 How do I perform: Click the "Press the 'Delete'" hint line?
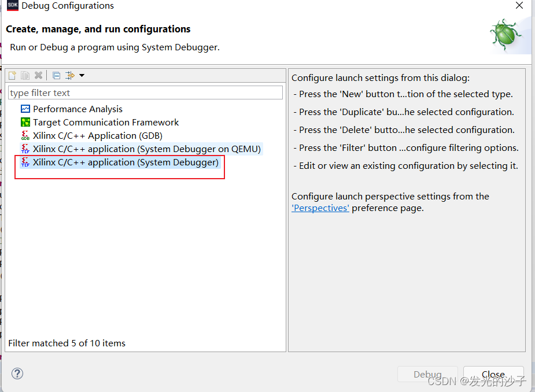(404, 130)
